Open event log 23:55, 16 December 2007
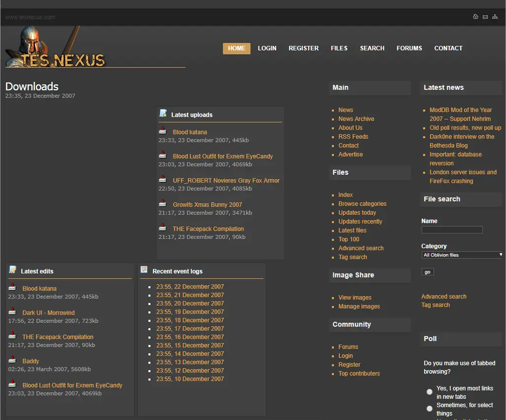Viewport: 506px width, 420px height. pos(190,337)
